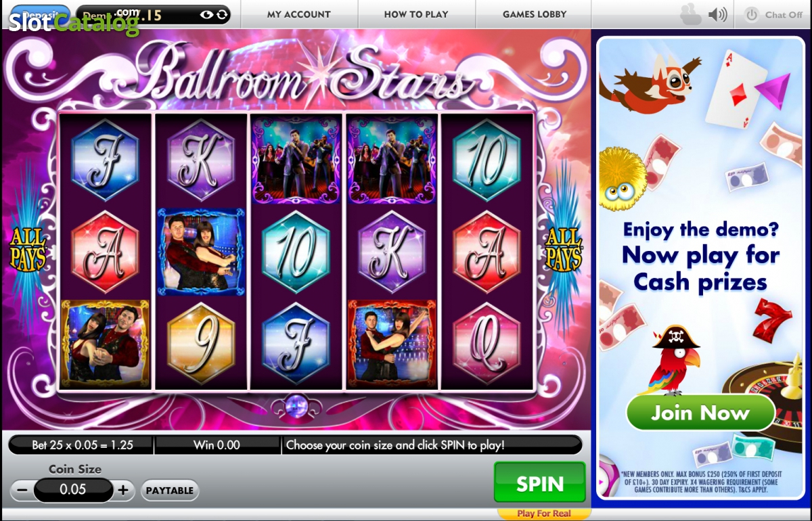
Task: Hide balance with the eye icon
Action: coord(208,14)
